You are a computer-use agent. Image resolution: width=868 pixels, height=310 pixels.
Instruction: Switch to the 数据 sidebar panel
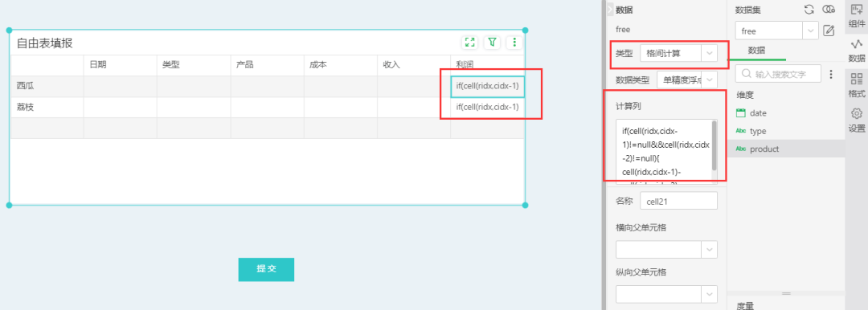857,50
